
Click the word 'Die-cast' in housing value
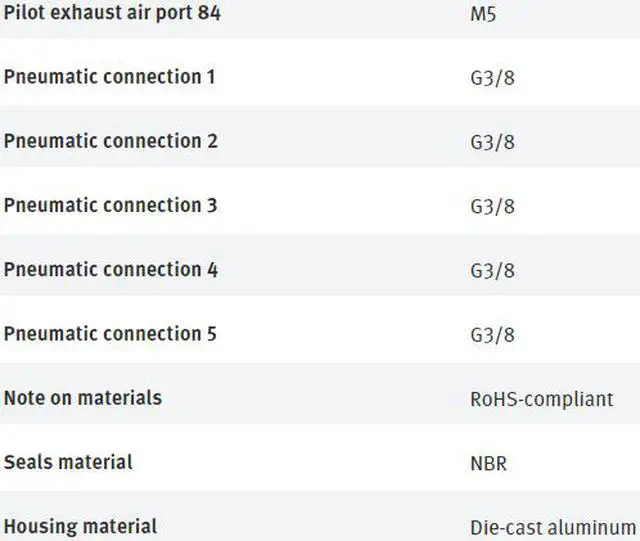click(x=503, y=527)
